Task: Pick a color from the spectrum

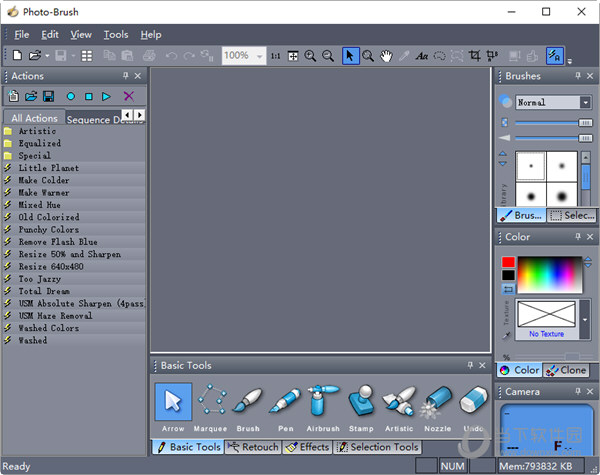Action: (x=550, y=274)
